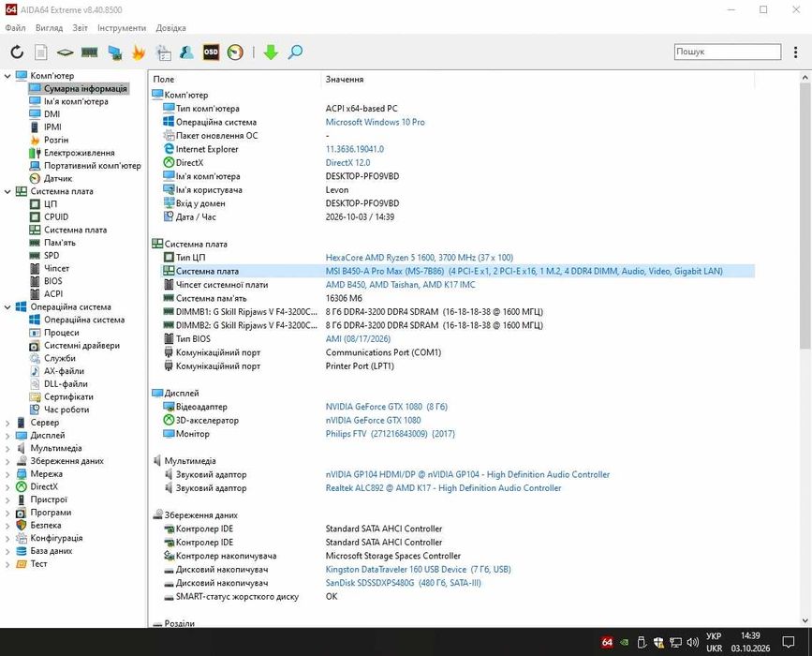Click the scrollbar down arrow in right pane
The width and height of the screenshot is (812, 656).
(x=805, y=620)
